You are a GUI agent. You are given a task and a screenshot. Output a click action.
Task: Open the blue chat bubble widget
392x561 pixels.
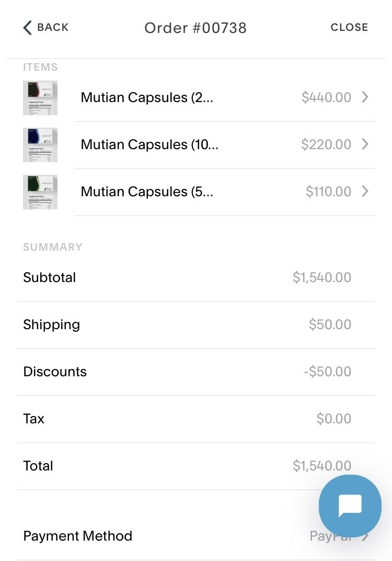[x=350, y=506]
